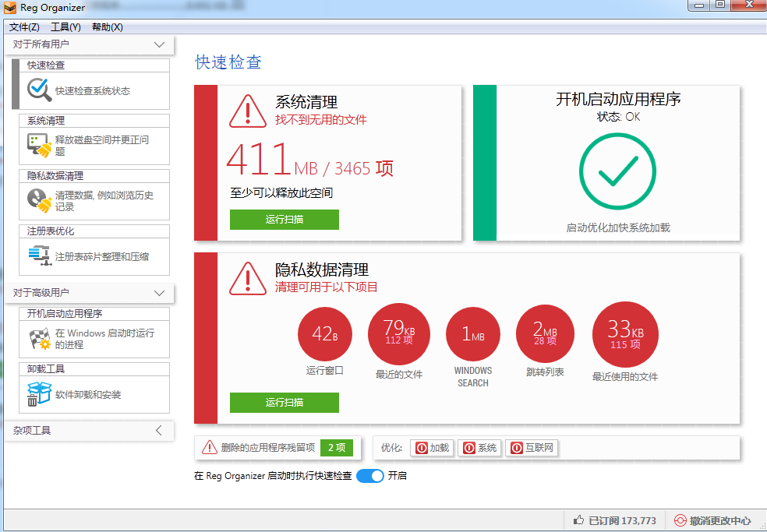This screenshot has width=767, height=532.
Task: Click the WINDOWS SEARCH label
Action: (x=473, y=376)
